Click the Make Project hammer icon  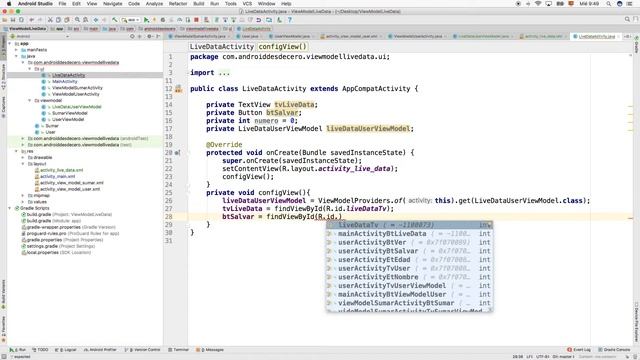pos(115,20)
